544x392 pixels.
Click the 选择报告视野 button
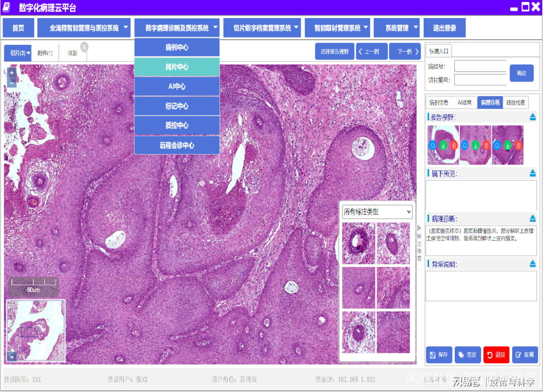pos(334,51)
